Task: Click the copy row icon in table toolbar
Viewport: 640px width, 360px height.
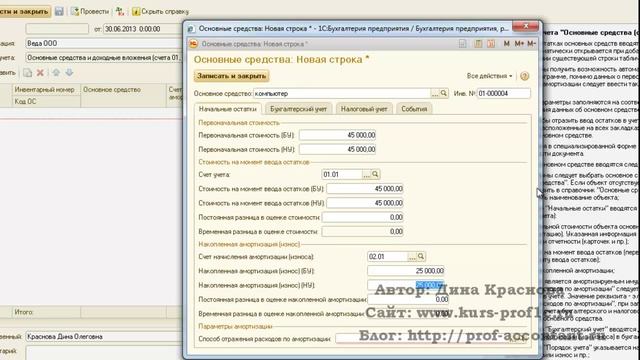Action: (27, 73)
